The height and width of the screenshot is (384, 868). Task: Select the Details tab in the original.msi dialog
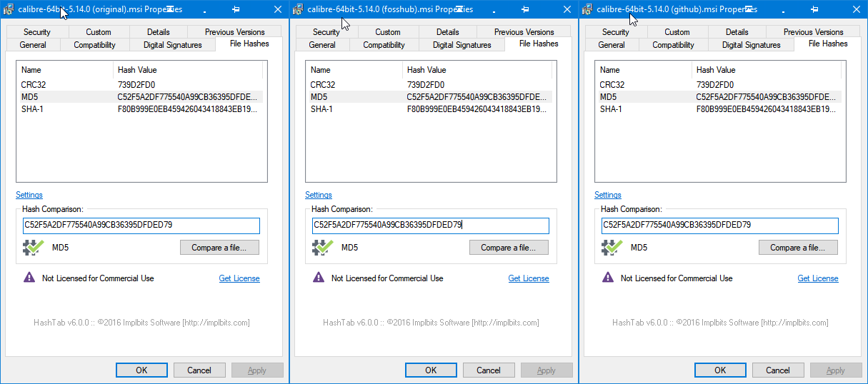158,32
